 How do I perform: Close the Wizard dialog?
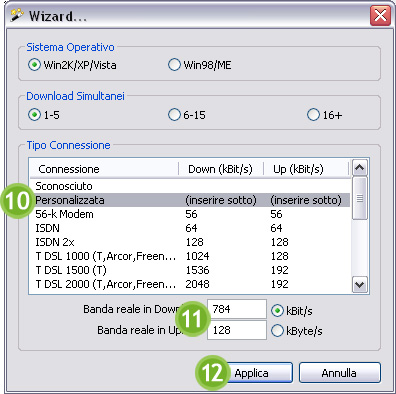tap(380, 15)
